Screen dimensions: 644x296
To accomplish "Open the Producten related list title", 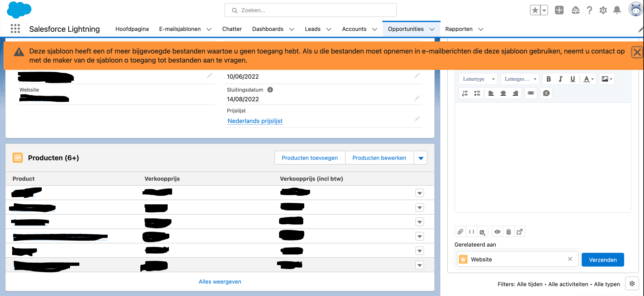I will tap(53, 158).
